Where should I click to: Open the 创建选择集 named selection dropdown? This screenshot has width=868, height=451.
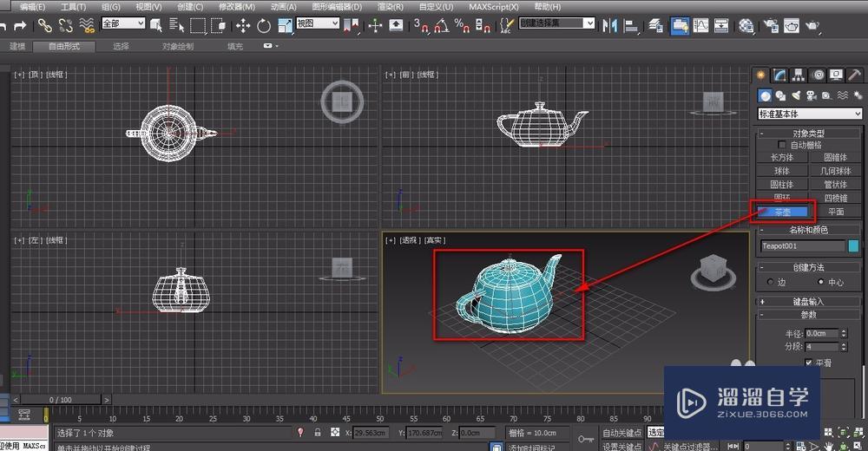[x=557, y=23]
